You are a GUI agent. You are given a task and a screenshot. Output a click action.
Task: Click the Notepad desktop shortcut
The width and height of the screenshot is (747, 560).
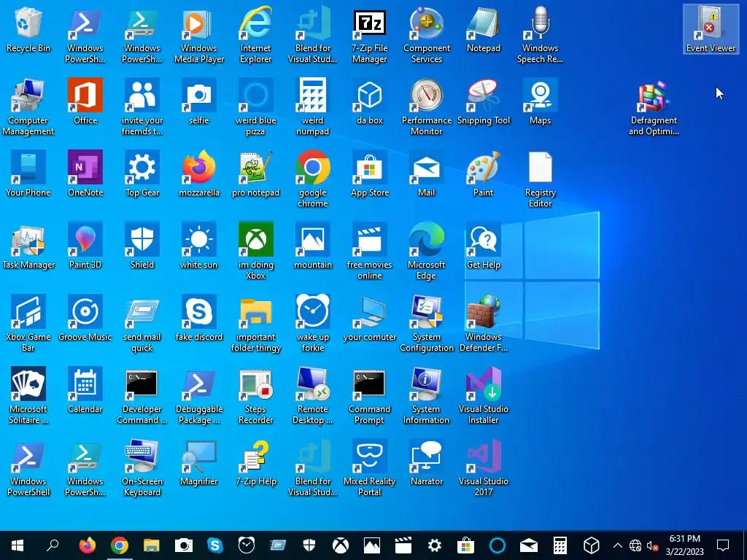point(484,29)
